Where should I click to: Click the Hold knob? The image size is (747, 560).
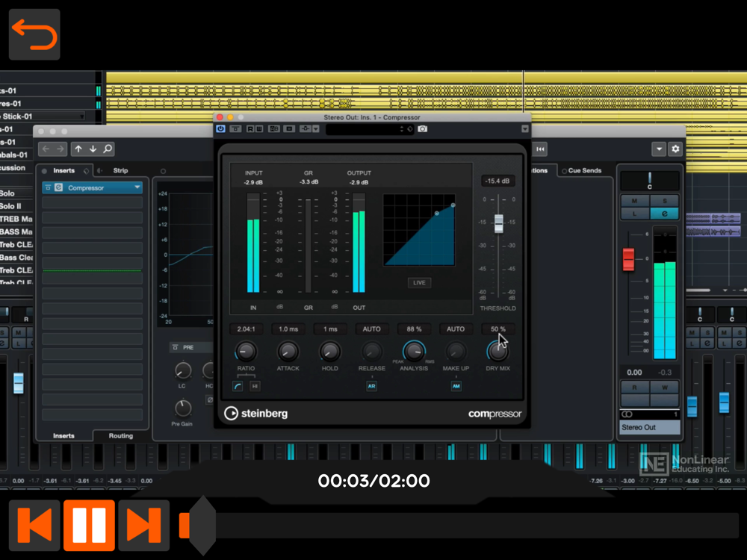click(x=329, y=352)
